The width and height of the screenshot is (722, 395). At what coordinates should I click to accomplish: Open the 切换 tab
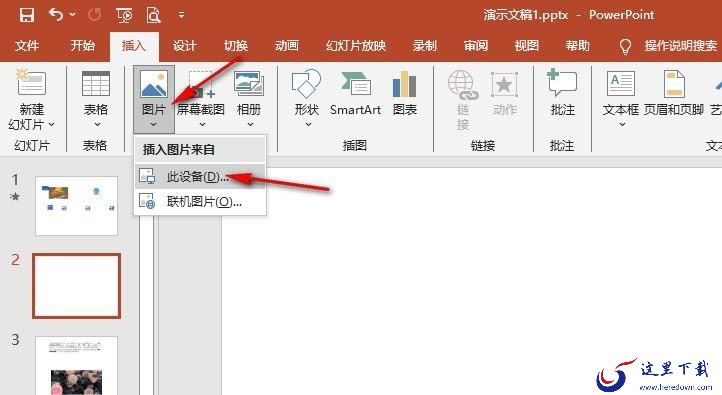(x=236, y=46)
